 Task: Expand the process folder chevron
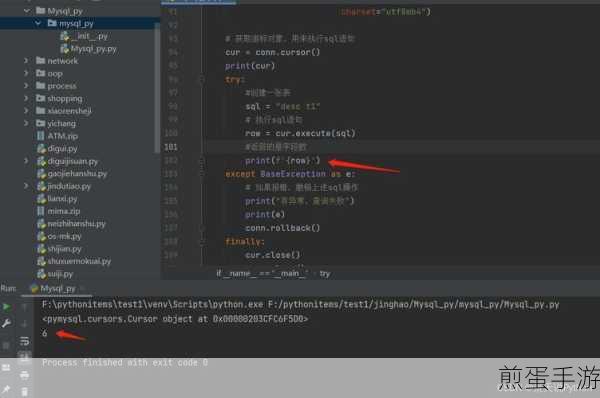click(26, 86)
